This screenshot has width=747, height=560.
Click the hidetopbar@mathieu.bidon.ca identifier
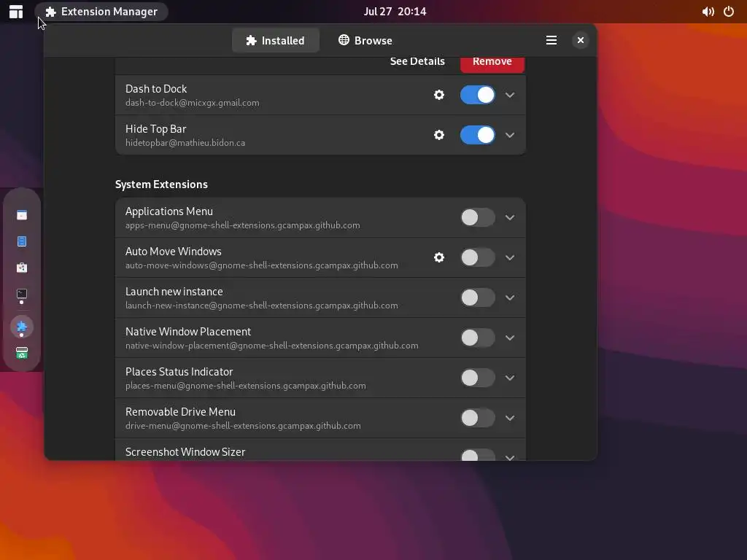(x=185, y=142)
